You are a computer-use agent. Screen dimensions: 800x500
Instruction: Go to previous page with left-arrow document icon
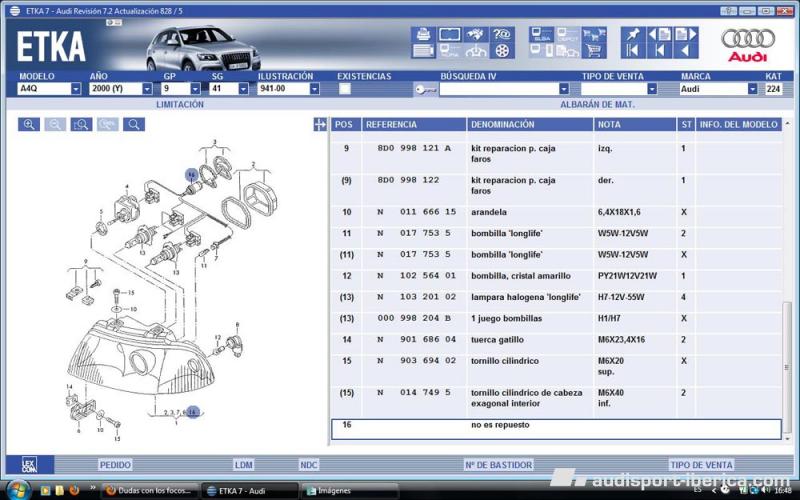click(659, 35)
